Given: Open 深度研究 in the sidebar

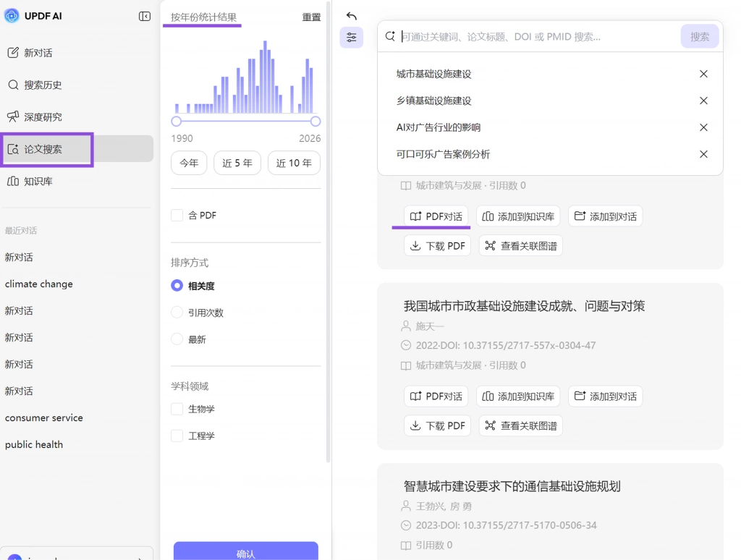Looking at the screenshot, I should click(35, 116).
